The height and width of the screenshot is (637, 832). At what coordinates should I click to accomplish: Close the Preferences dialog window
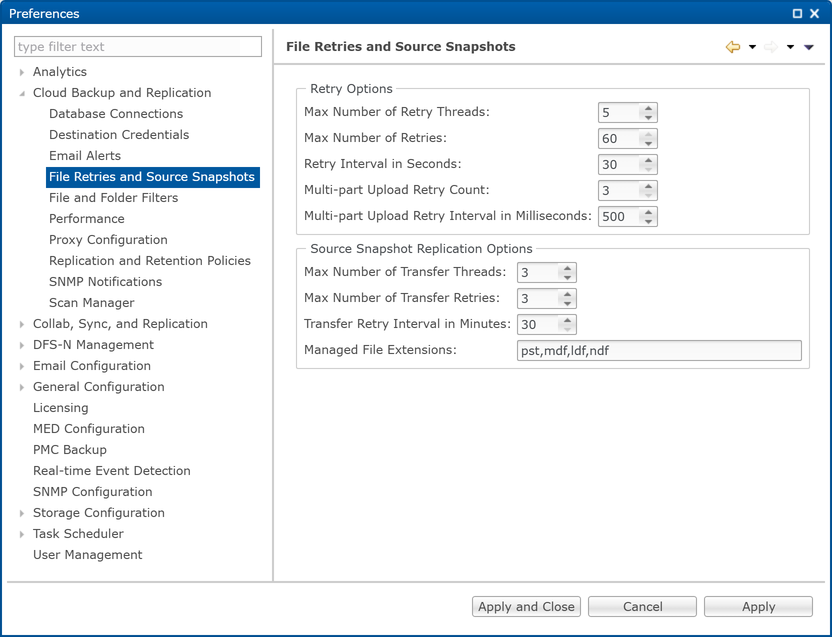click(814, 14)
